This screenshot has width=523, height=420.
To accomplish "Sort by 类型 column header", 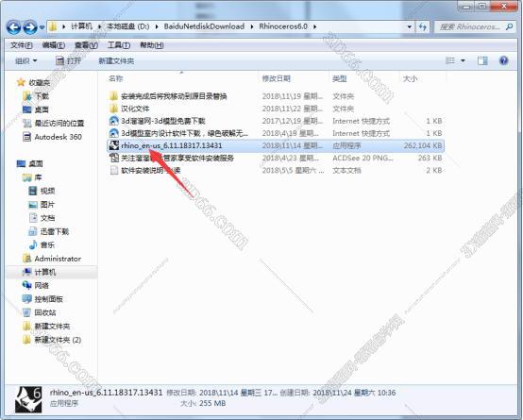I will [340, 78].
